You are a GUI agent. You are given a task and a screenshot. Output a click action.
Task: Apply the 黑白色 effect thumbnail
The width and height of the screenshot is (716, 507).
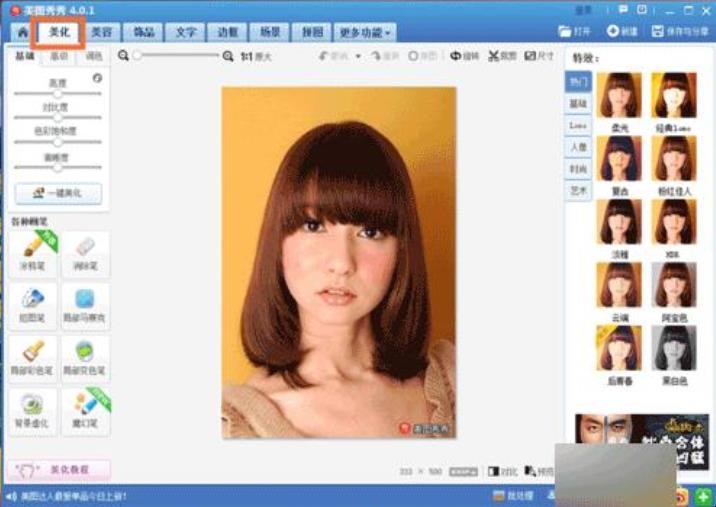pyautogui.click(x=674, y=348)
